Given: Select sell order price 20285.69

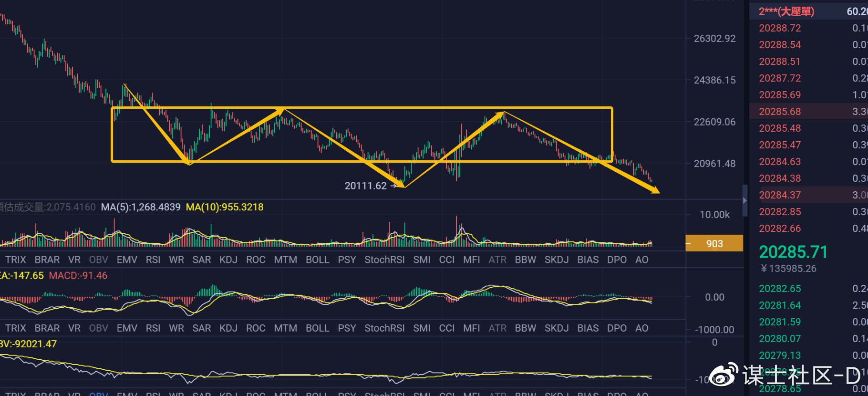Looking at the screenshot, I should pos(780,95).
